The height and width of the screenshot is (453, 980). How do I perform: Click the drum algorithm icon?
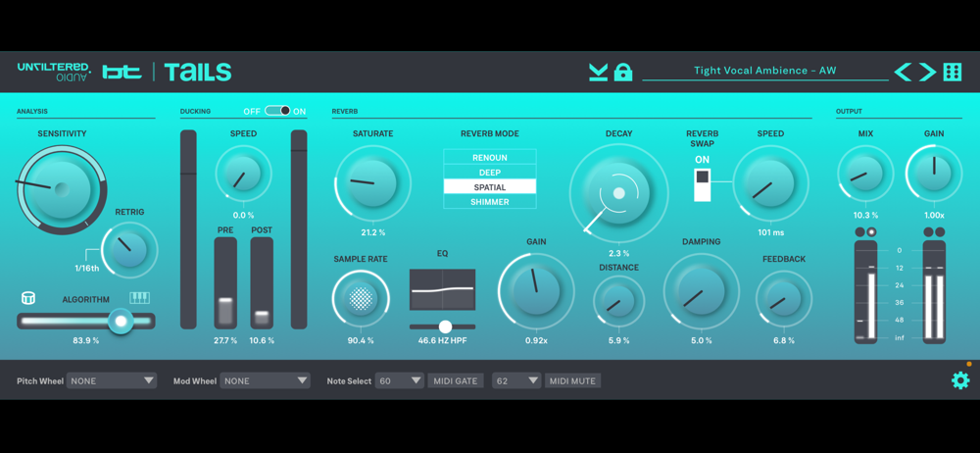tap(27, 298)
